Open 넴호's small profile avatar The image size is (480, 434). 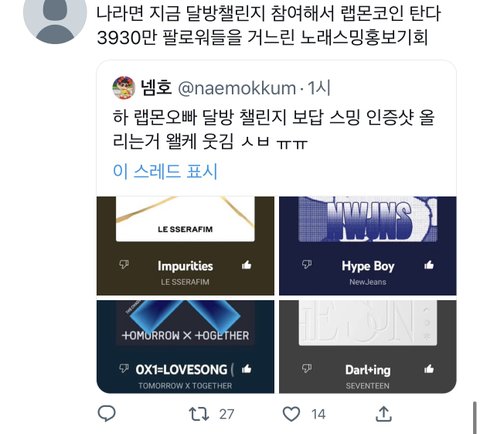[124, 88]
